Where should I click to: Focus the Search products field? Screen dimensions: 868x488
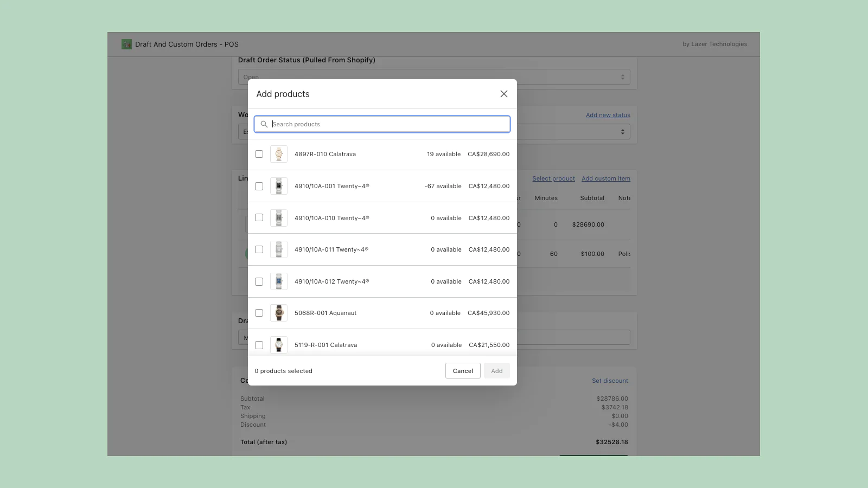[382, 124]
